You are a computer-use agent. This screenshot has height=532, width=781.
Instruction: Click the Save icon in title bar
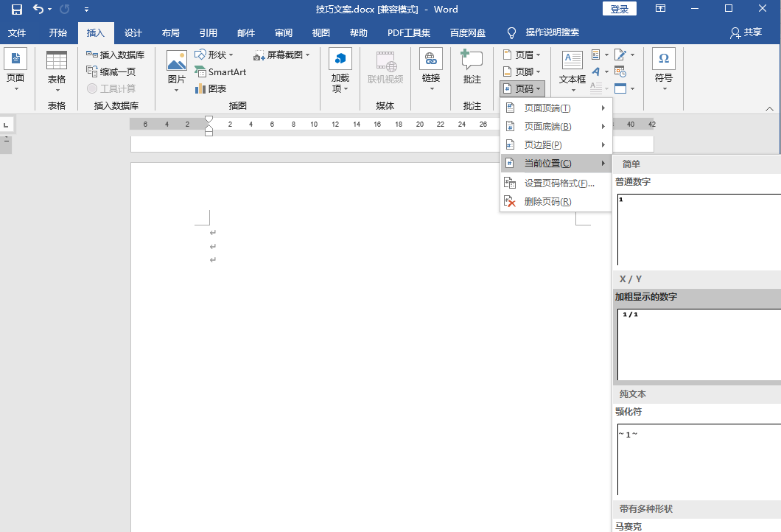pos(16,10)
